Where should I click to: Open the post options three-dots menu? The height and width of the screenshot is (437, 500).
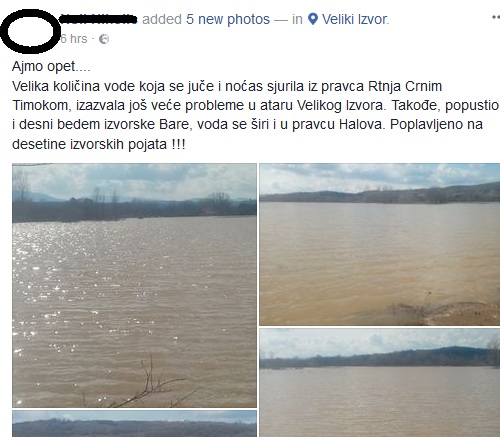point(496,17)
